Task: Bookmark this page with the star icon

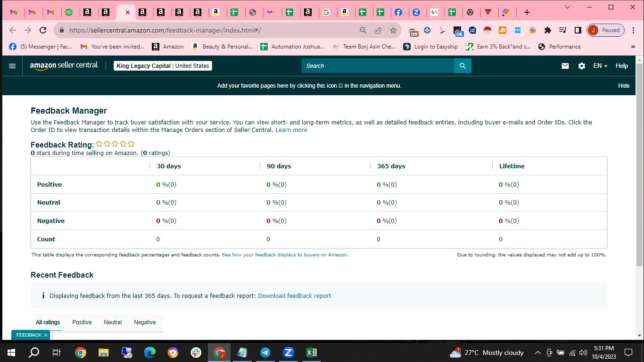Action: (393, 30)
